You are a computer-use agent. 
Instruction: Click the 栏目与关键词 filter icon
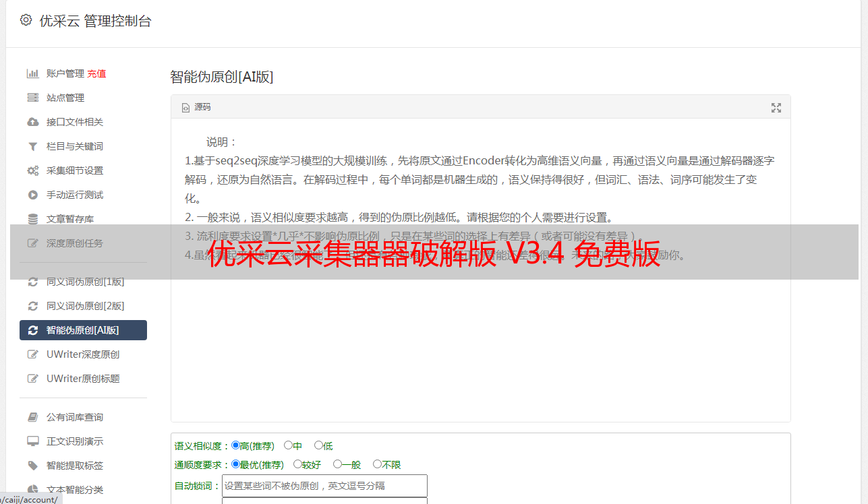point(32,146)
